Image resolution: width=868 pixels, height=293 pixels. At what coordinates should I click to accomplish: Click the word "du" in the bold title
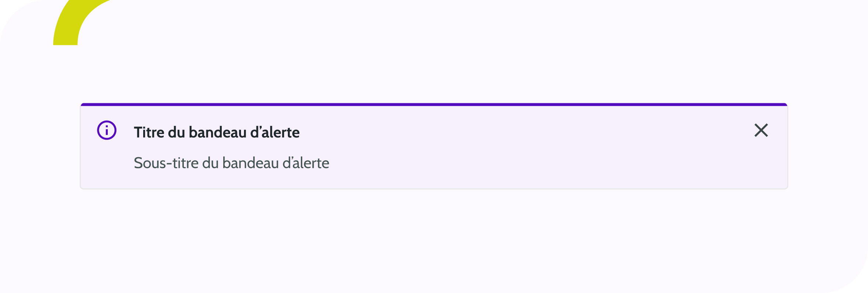[x=176, y=132]
